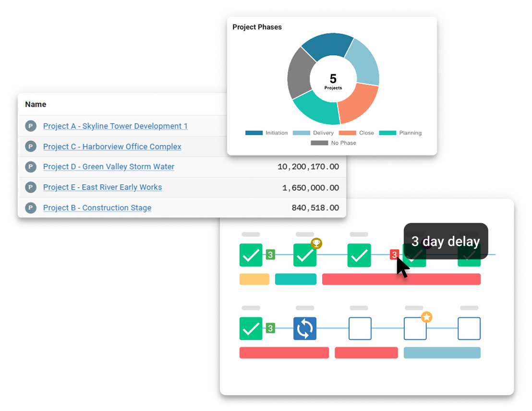This screenshot has width=532, height=411.
Task: Open Project D - Green Valley Storm Water
Action: 109,167
